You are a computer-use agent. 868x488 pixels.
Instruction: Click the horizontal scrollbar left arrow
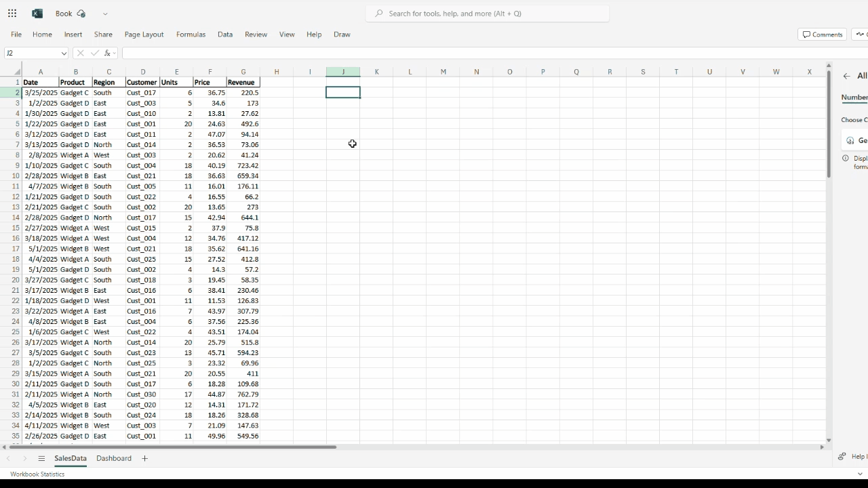pos(5,447)
